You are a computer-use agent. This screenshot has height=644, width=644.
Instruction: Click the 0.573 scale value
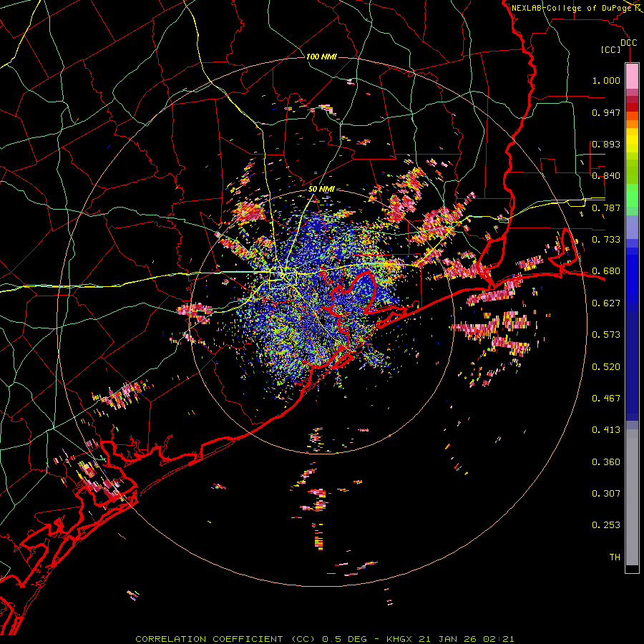[606, 335]
